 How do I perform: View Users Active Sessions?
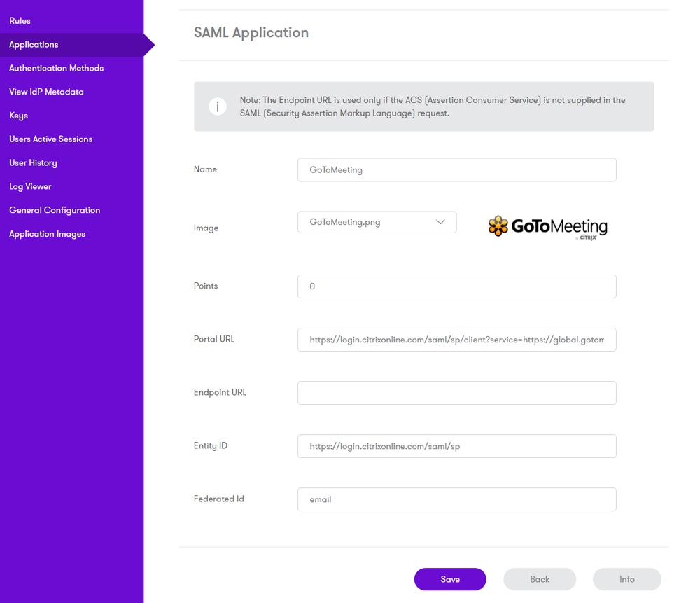(50, 139)
